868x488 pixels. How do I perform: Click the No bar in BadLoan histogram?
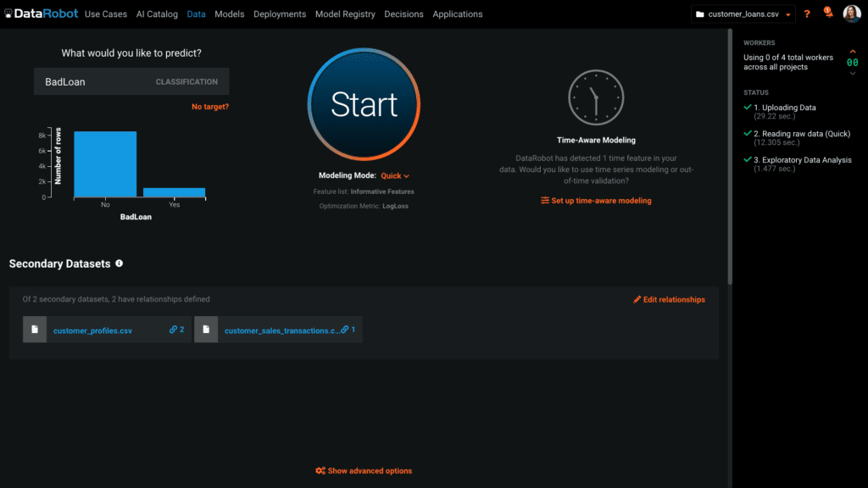(x=105, y=164)
